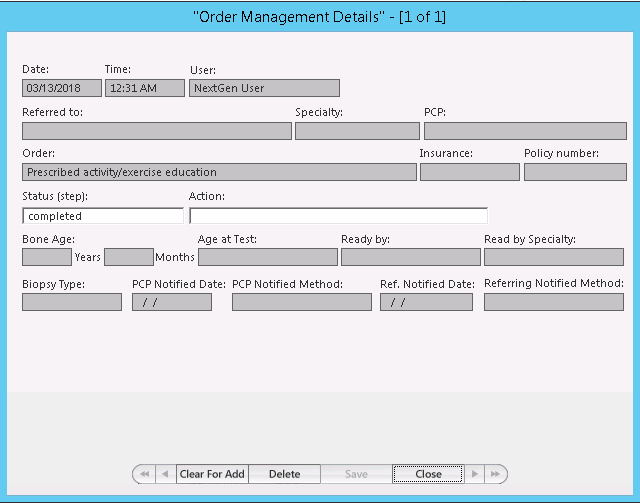Click the Read by Specialty field

point(554,257)
